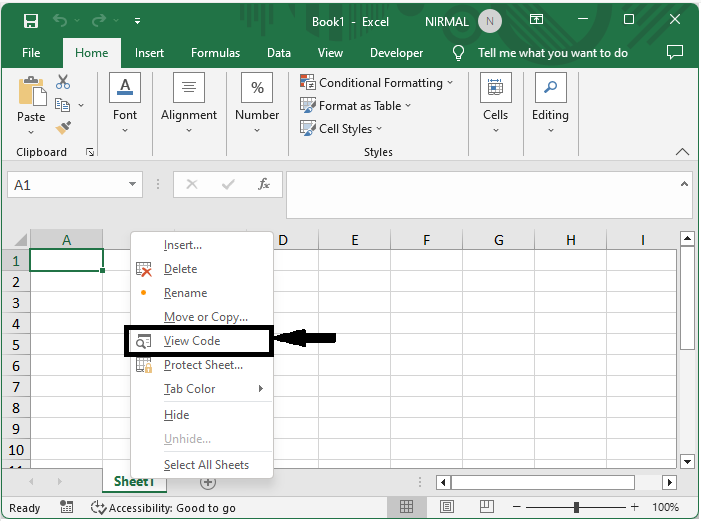Click the Copy icon
Screen dimensions: 701x521
click(x=62, y=105)
